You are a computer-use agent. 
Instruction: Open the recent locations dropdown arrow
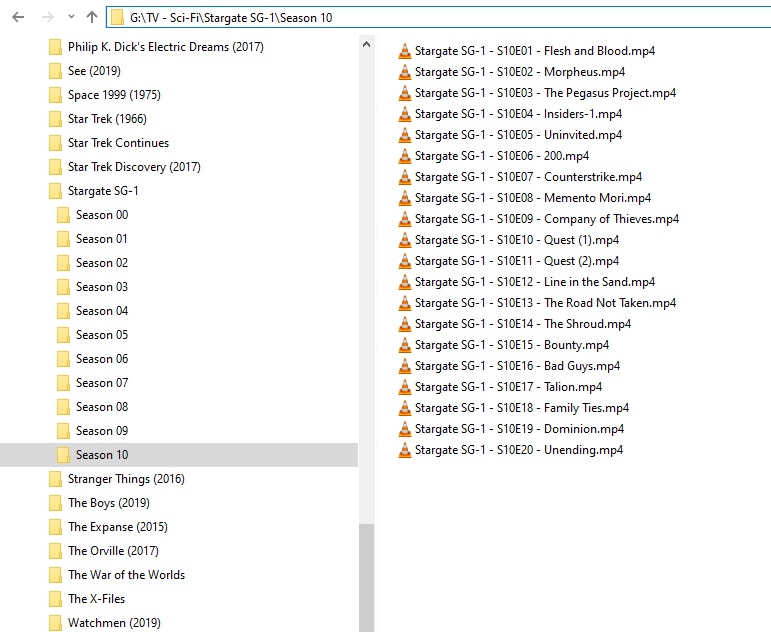(x=71, y=17)
